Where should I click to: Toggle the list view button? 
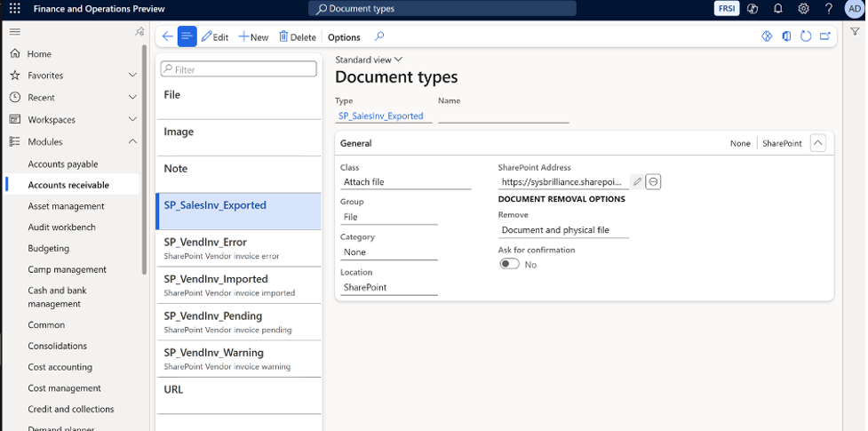[x=187, y=36]
